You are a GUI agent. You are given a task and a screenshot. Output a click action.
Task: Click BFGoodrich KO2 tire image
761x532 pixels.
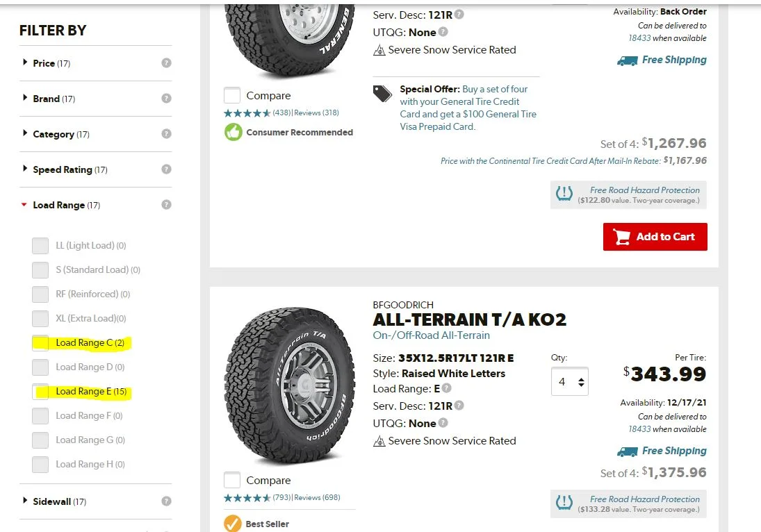click(x=290, y=385)
